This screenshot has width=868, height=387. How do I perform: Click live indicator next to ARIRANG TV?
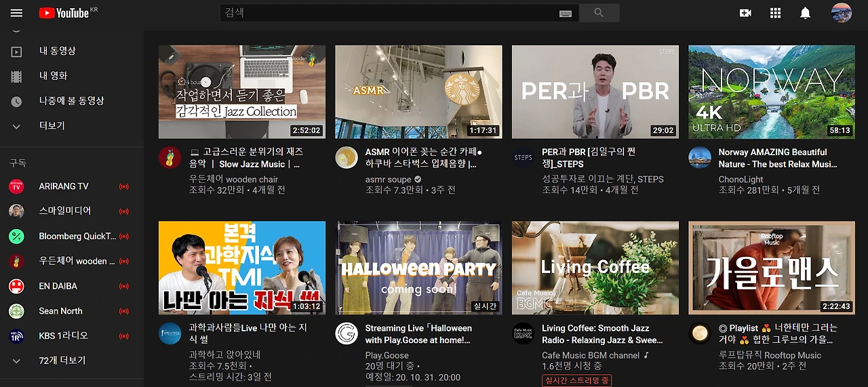pos(123,186)
